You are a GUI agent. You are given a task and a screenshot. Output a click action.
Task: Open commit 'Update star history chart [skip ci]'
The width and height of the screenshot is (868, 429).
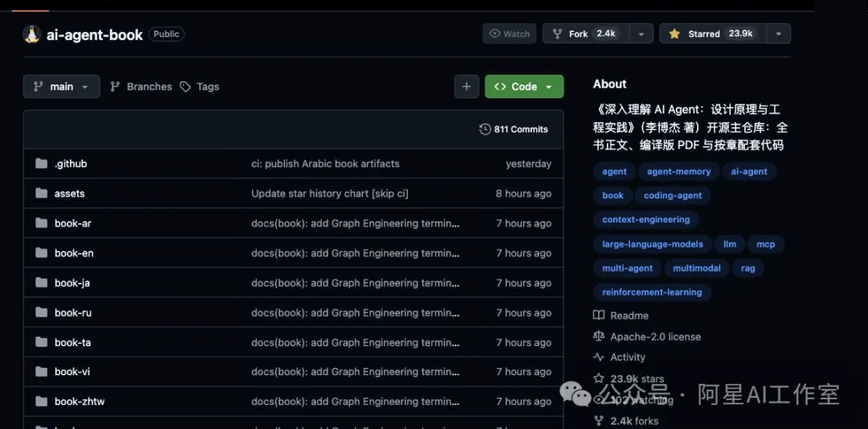[330, 194]
